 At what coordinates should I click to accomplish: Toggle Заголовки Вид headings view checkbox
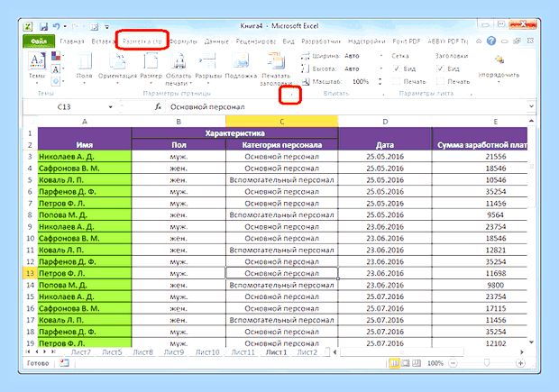point(440,68)
